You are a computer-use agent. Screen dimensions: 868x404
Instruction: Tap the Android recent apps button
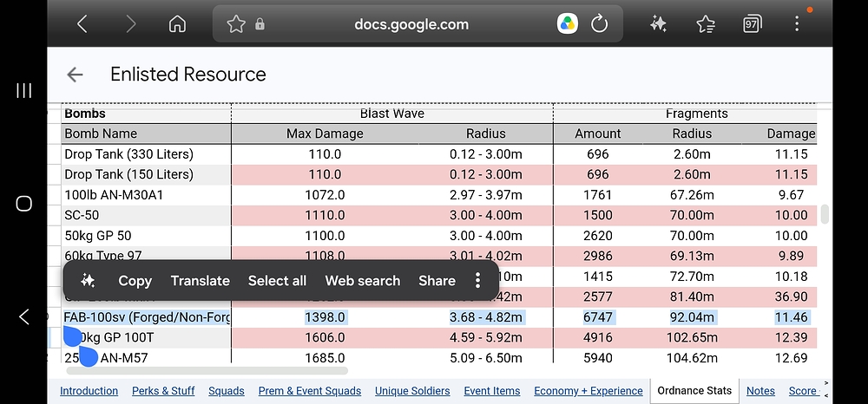23,91
